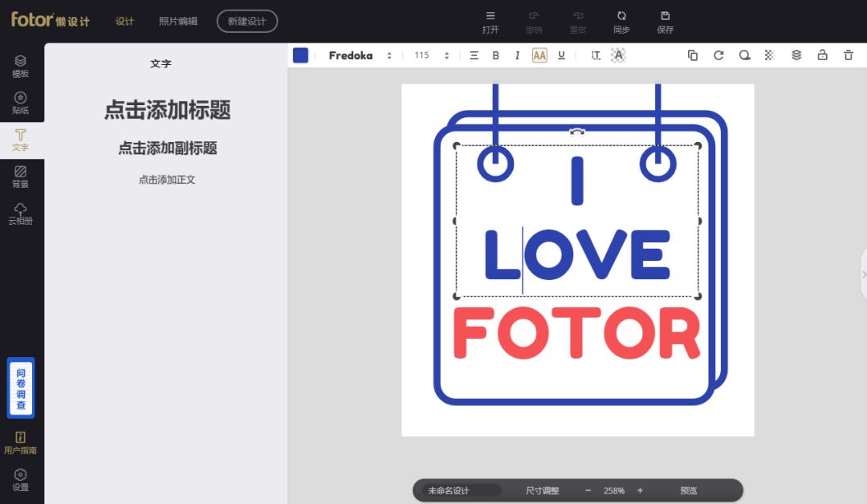Click the delete trash icon
Image resolution: width=867 pixels, height=504 pixels.
click(x=849, y=55)
